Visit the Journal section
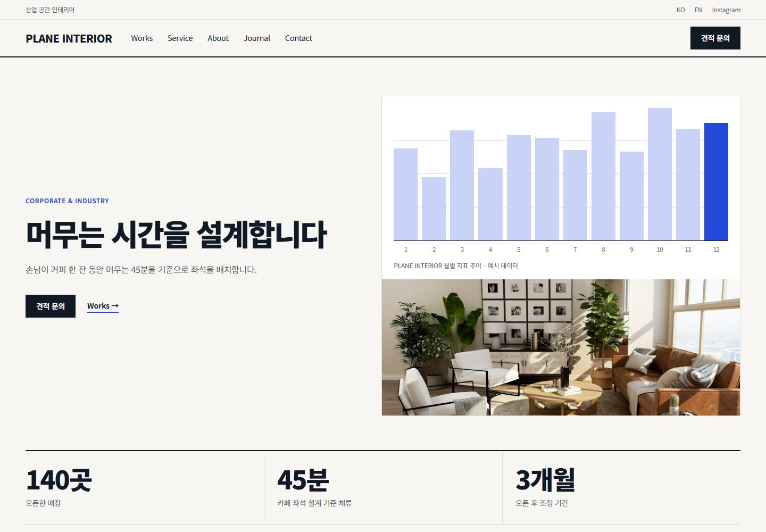This screenshot has width=766, height=532. pyautogui.click(x=257, y=38)
